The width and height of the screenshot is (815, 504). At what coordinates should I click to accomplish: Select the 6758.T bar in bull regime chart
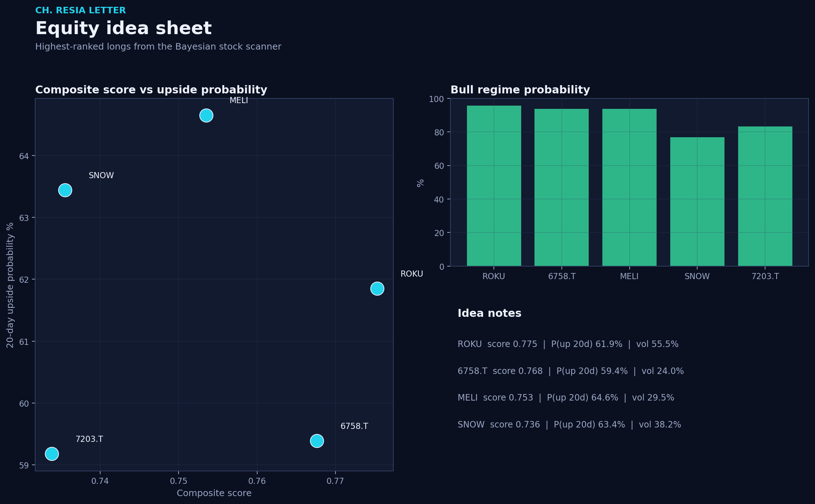[x=562, y=188]
